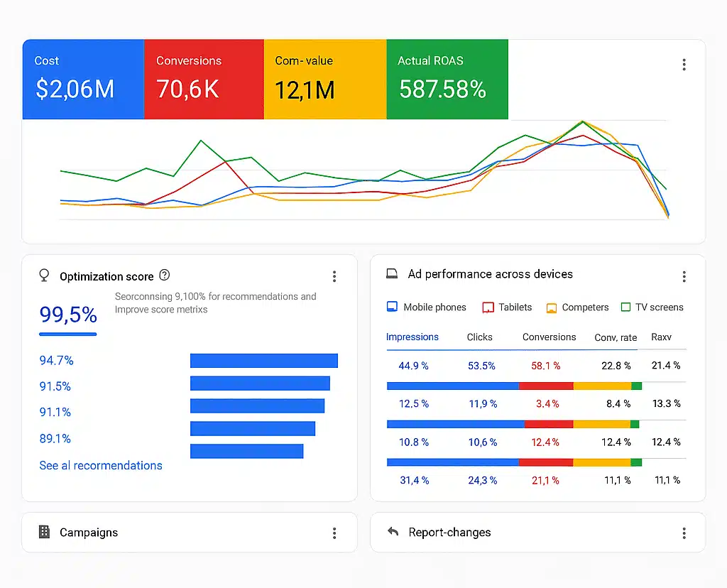
Task: Click the green Actual ROAS tile
Action: tap(447, 79)
